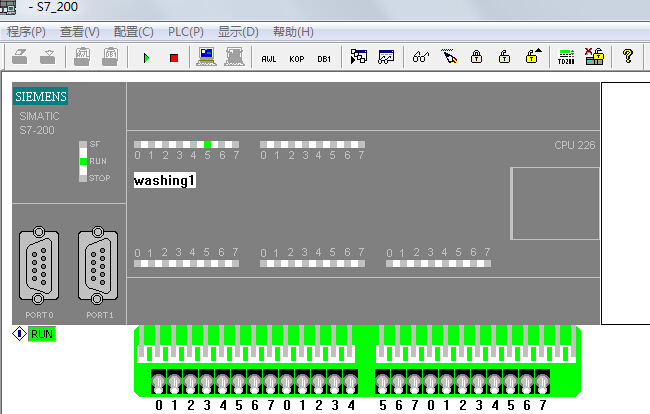Click the pen edit toolbar icon

point(449,56)
